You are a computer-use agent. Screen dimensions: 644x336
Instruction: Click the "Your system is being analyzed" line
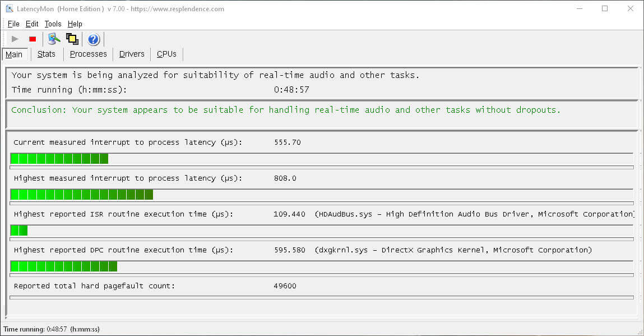click(216, 75)
